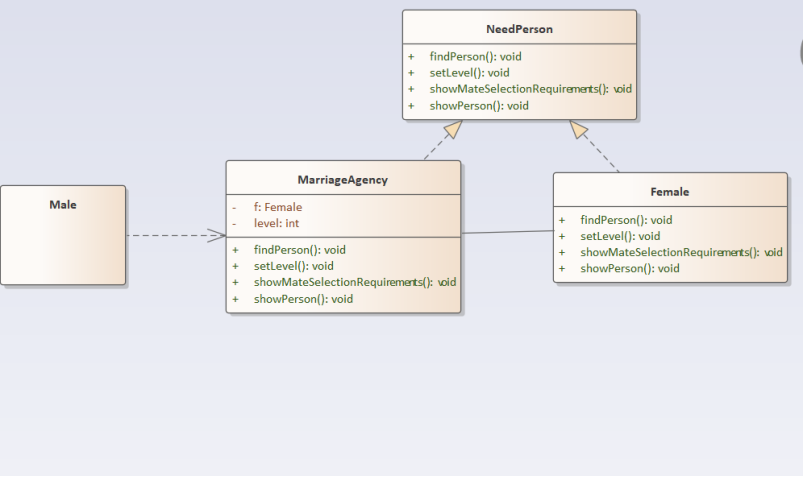The height and width of the screenshot is (477, 803).
Task: Select showMateSelectionRequirements() in MarriageAgency class
Action: (355, 282)
